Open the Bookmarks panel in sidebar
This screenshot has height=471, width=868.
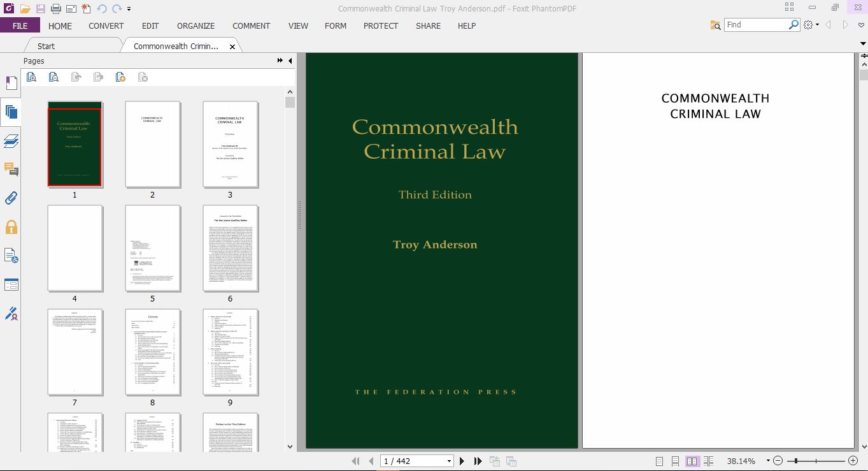coord(11,83)
